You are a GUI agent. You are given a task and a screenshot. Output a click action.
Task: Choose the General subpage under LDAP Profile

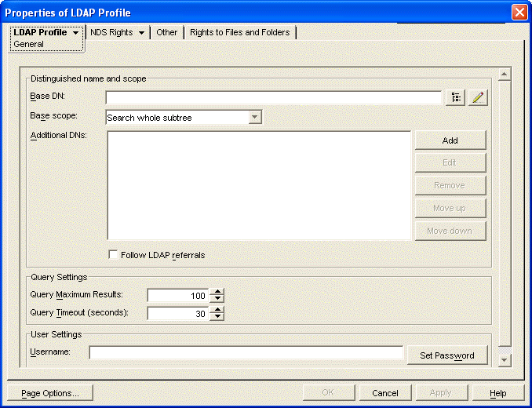click(x=28, y=44)
